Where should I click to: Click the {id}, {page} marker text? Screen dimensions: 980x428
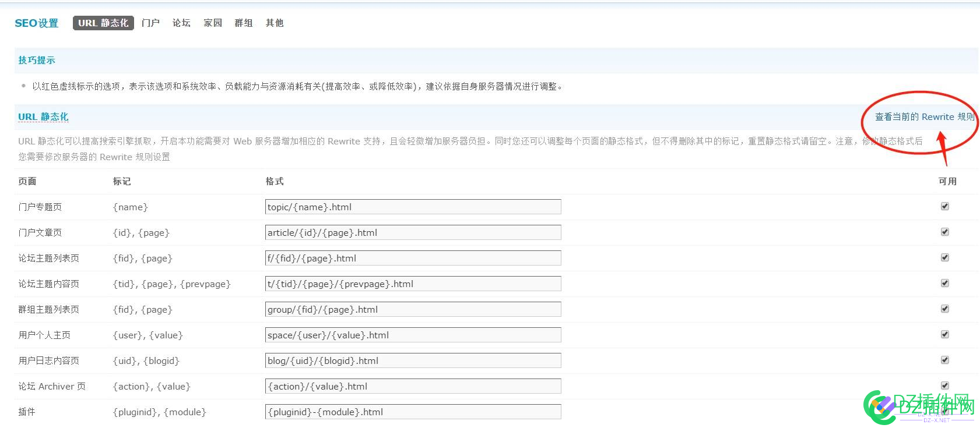pos(141,232)
